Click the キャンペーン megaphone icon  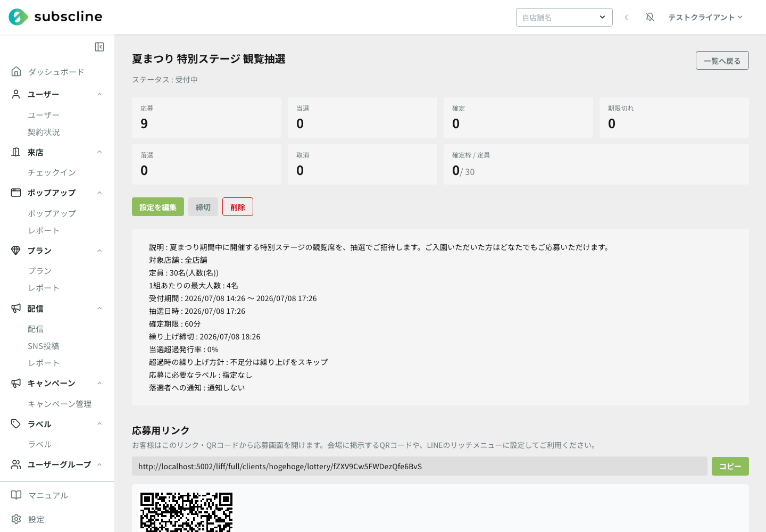pyautogui.click(x=16, y=383)
